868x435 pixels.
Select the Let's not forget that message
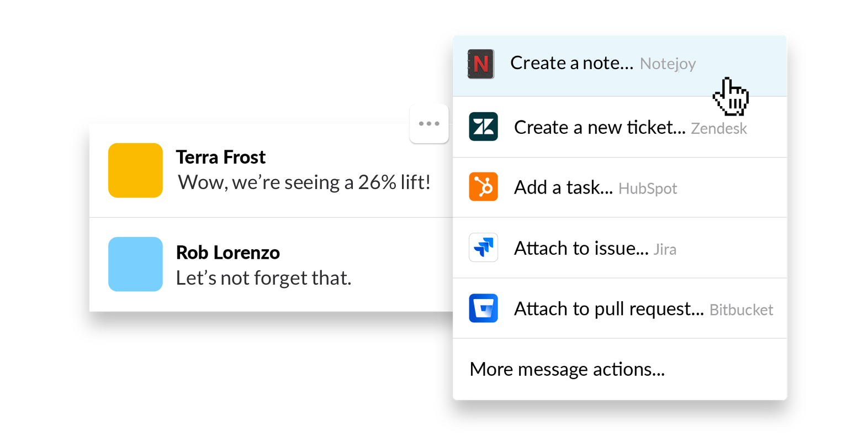[263, 278]
